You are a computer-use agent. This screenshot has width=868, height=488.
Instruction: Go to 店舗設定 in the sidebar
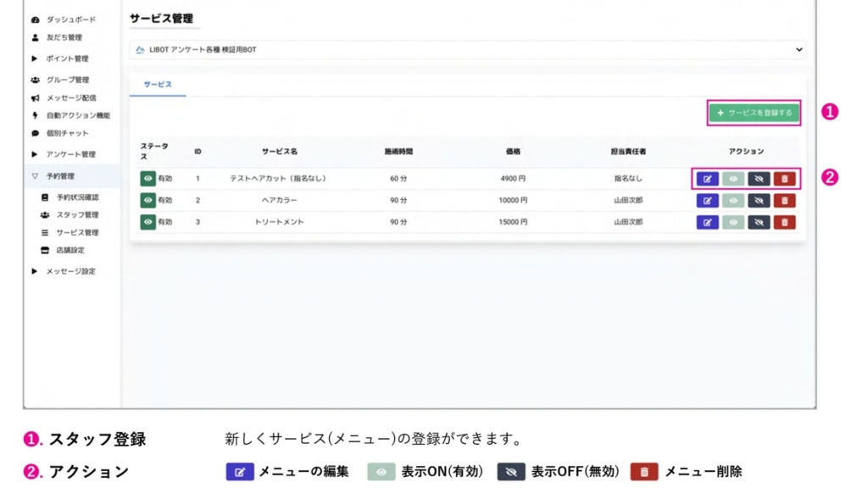70,250
